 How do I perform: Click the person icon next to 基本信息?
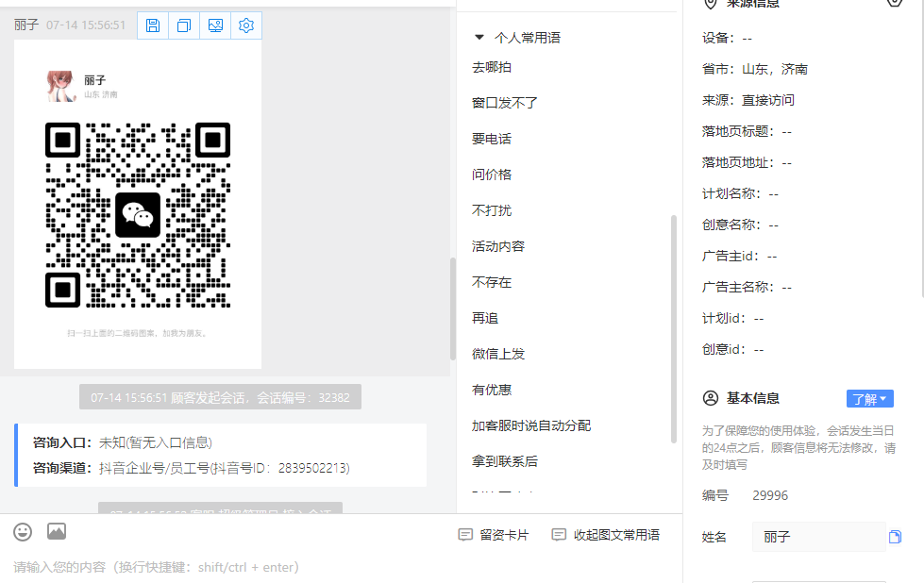(711, 398)
